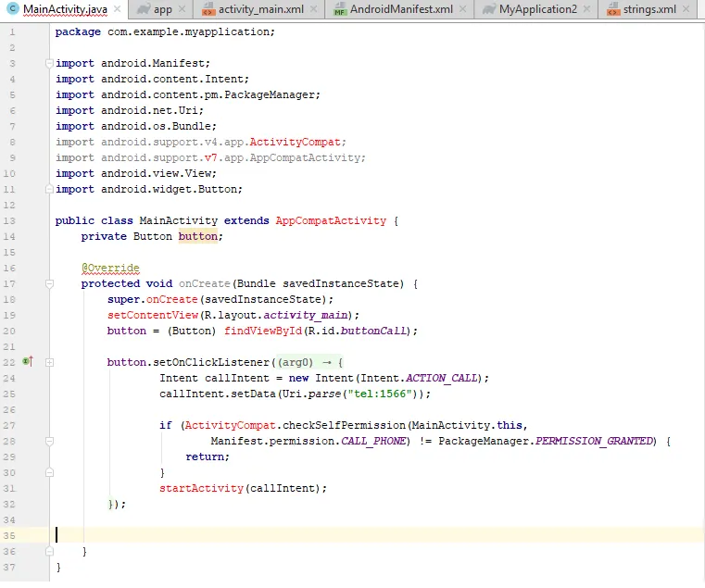Screen dimensions: 705x588
Task: Click the XML file icon on strings.xml tab
Action: coord(613,9)
